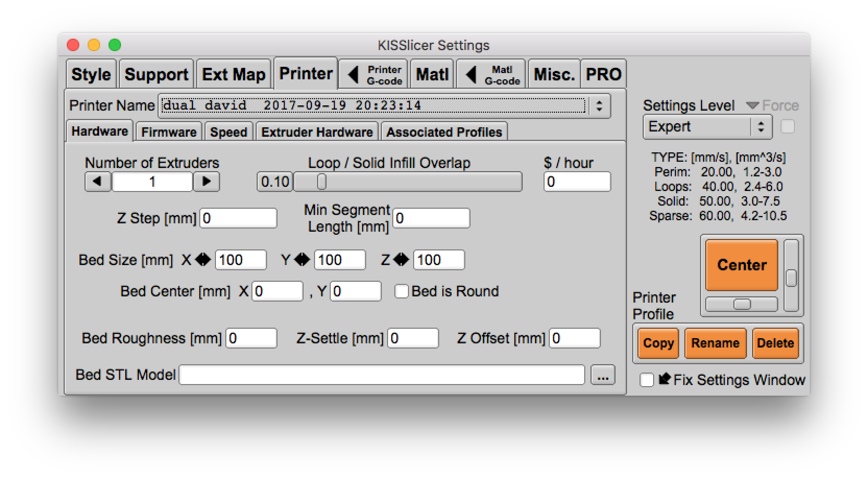Click the Bed Roughness [mm] field
The width and height of the screenshot is (868, 479).
click(x=251, y=338)
